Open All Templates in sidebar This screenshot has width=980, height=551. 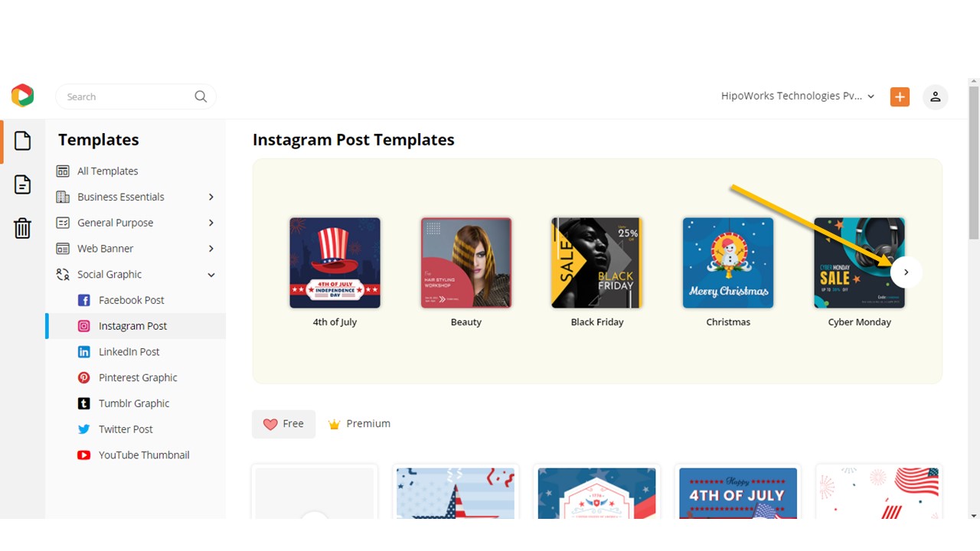tap(107, 171)
